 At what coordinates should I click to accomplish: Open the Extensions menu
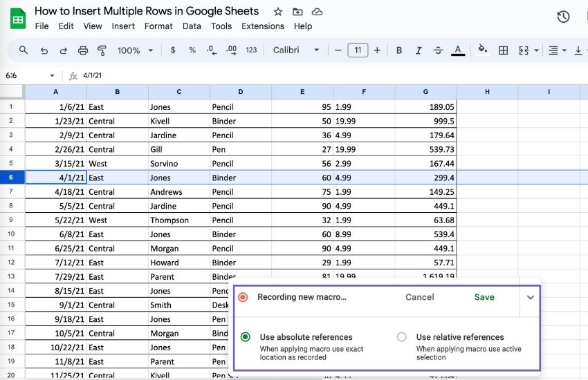pyautogui.click(x=262, y=26)
